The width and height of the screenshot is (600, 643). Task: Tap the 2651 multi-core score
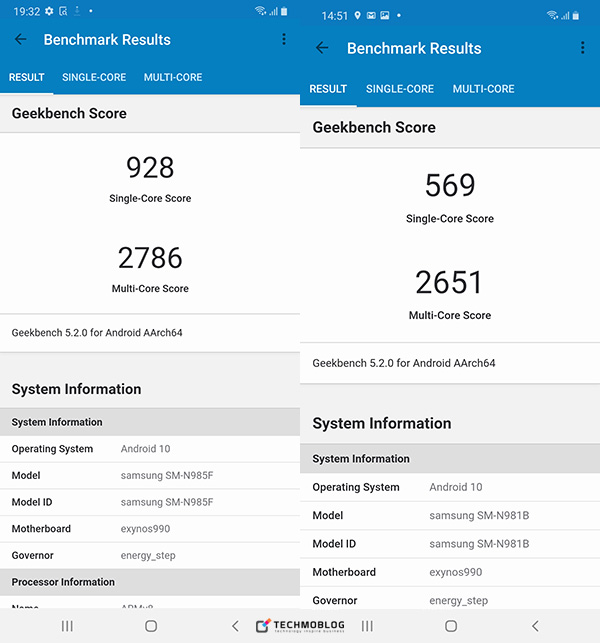click(x=449, y=283)
